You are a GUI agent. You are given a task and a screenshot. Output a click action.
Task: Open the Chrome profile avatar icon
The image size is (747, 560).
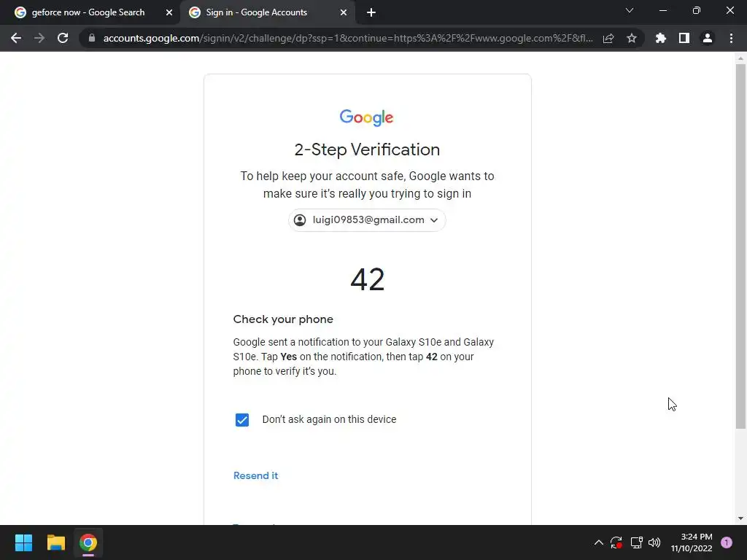(708, 38)
